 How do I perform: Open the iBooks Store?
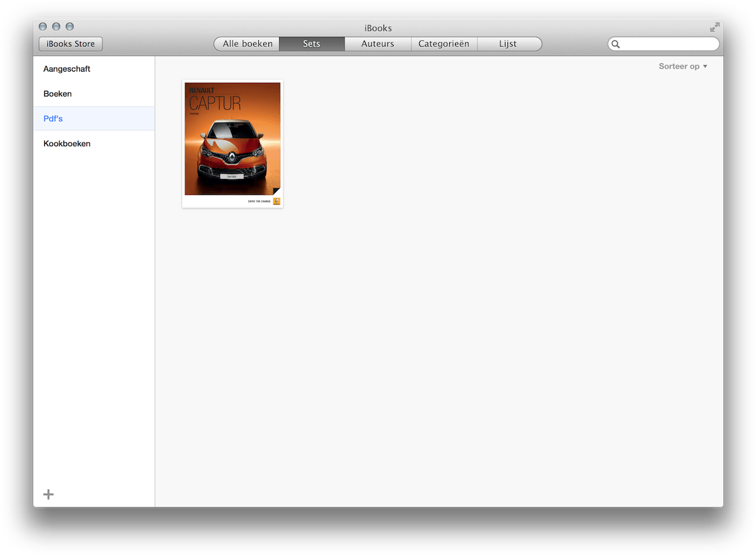coord(70,43)
